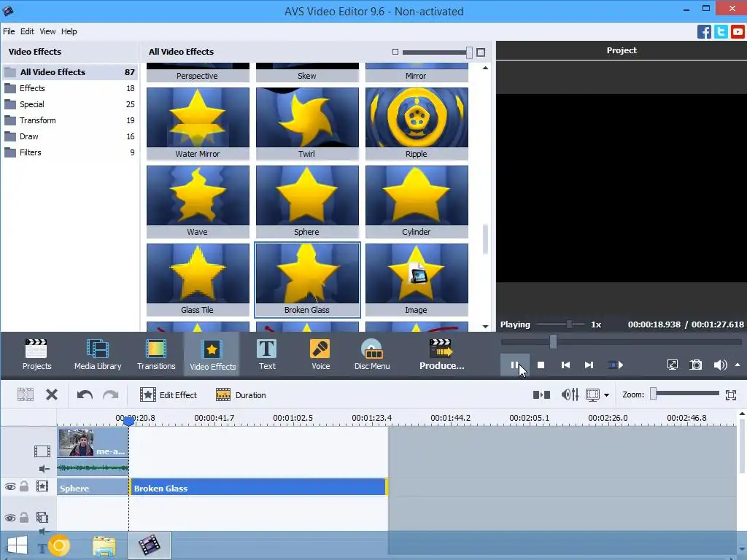The image size is (747, 560).
Task: Select the Glass Tile effect thumbnail
Action: pyautogui.click(x=198, y=279)
